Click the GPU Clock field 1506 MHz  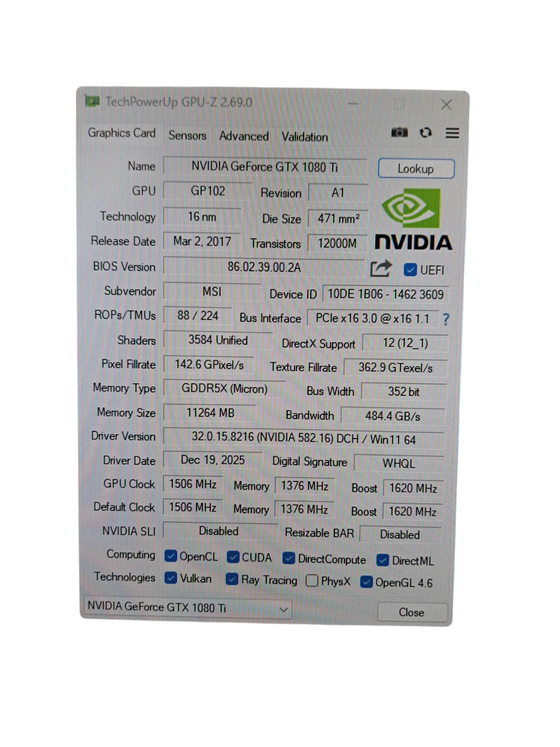(x=193, y=484)
